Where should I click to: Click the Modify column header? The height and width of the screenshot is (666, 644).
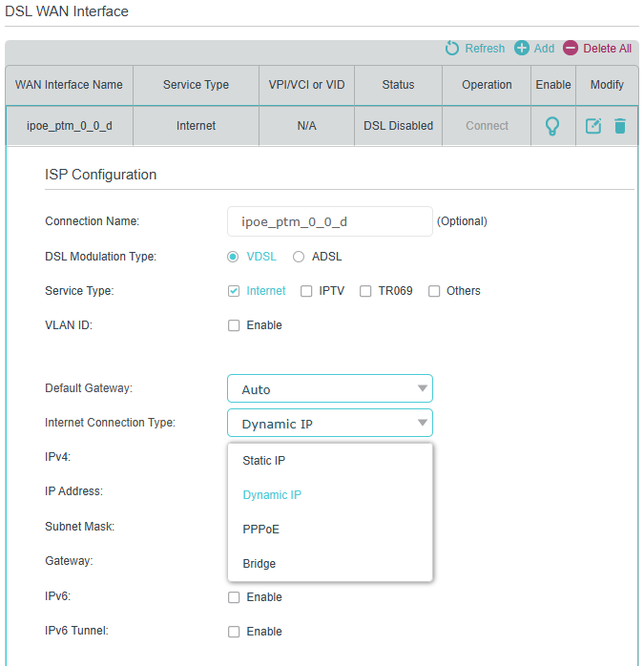(x=607, y=85)
